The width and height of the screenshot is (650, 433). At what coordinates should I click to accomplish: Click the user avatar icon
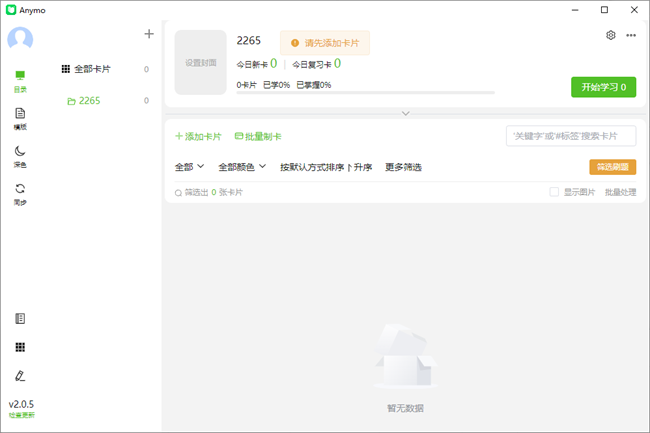tap(20, 38)
